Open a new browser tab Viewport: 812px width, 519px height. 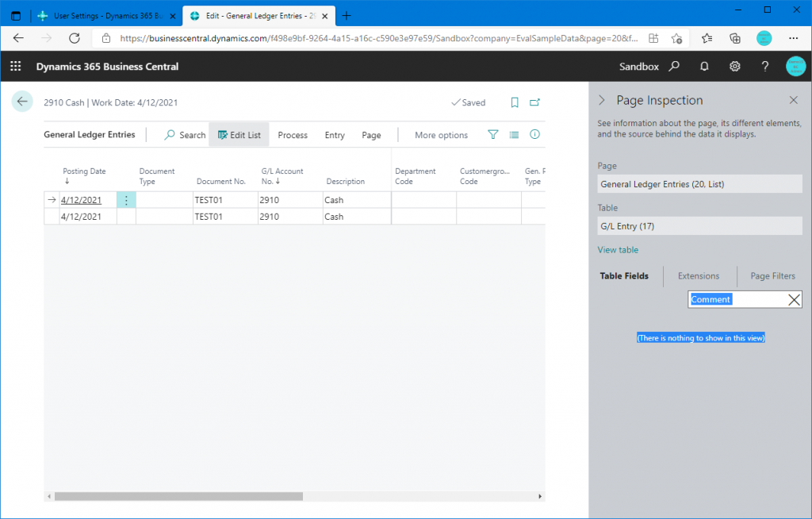pyautogui.click(x=347, y=16)
